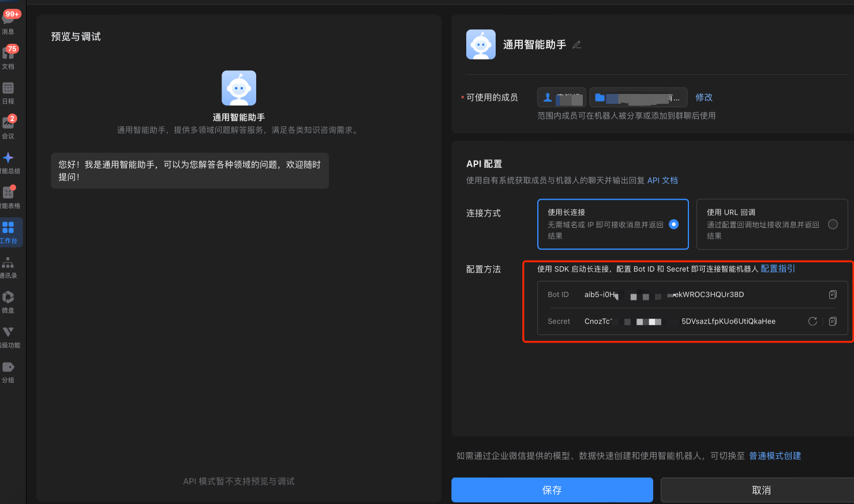Open the 通讯录 contacts sidebar icon
This screenshot has width=854, height=504.
coord(8,267)
